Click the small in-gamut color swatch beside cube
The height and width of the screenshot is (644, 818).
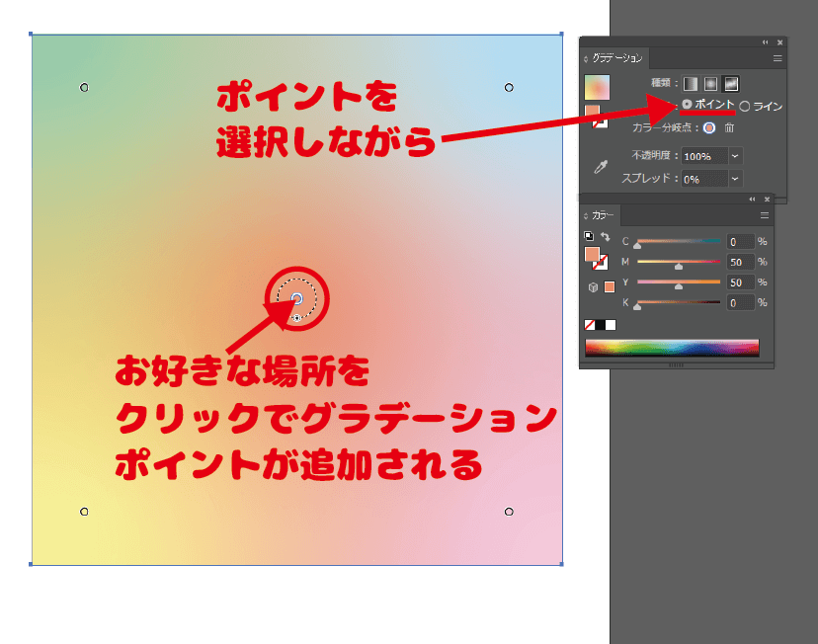tap(610, 286)
